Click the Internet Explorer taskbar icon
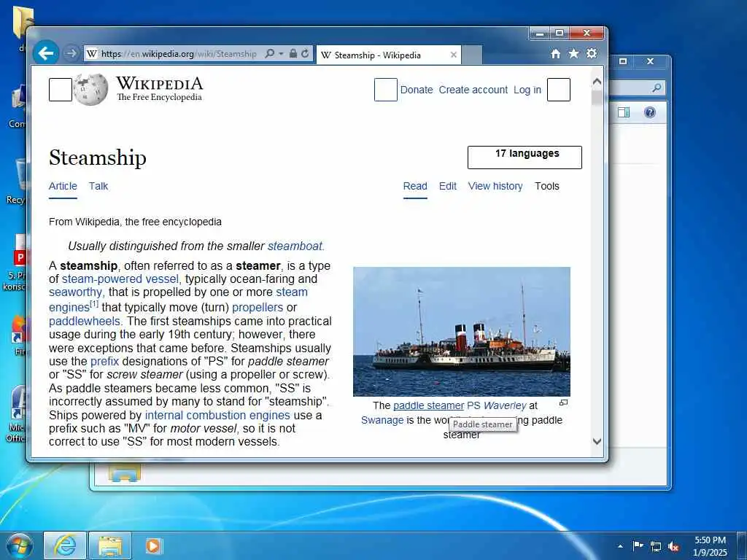The height and width of the screenshot is (560, 747). tap(65, 545)
